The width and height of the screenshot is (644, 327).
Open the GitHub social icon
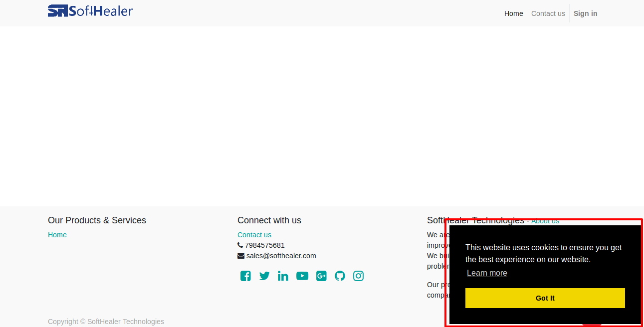[x=340, y=276]
